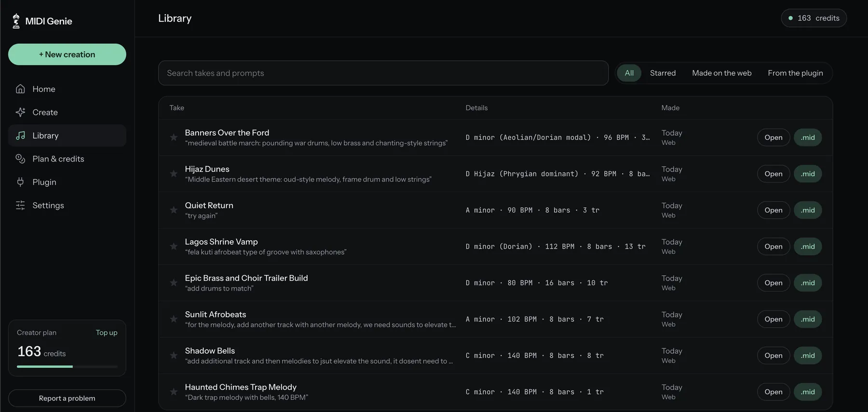The height and width of the screenshot is (412, 868).
Task: Open the Shadow Bells take
Action: pyautogui.click(x=773, y=356)
